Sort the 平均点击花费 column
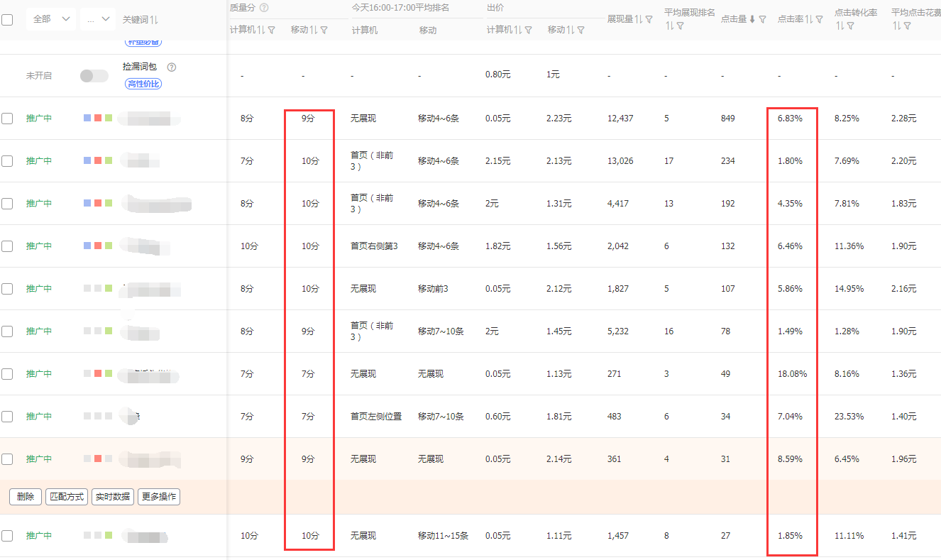 click(x=896, y=26)
